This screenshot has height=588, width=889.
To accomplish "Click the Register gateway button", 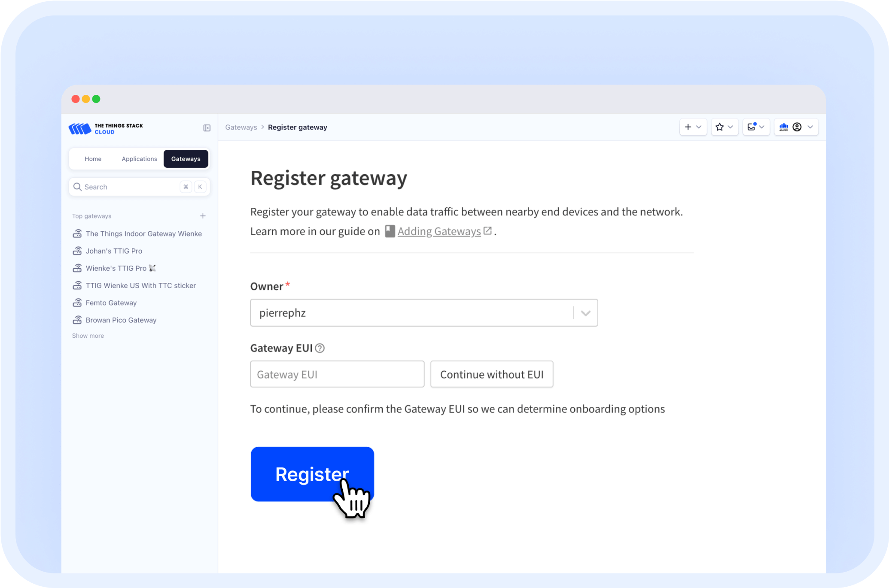I will tap(312, 473).
